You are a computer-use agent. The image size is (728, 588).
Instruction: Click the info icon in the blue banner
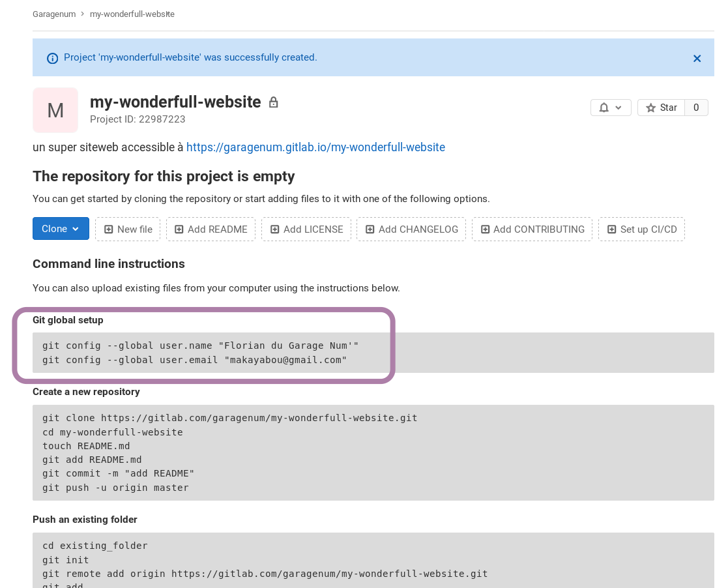(x=52, y=58)
